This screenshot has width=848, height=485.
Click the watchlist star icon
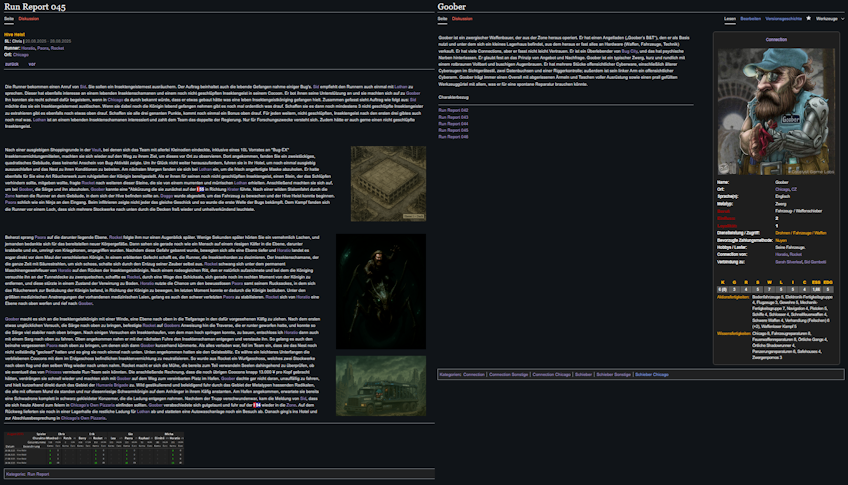click(808, 18)
